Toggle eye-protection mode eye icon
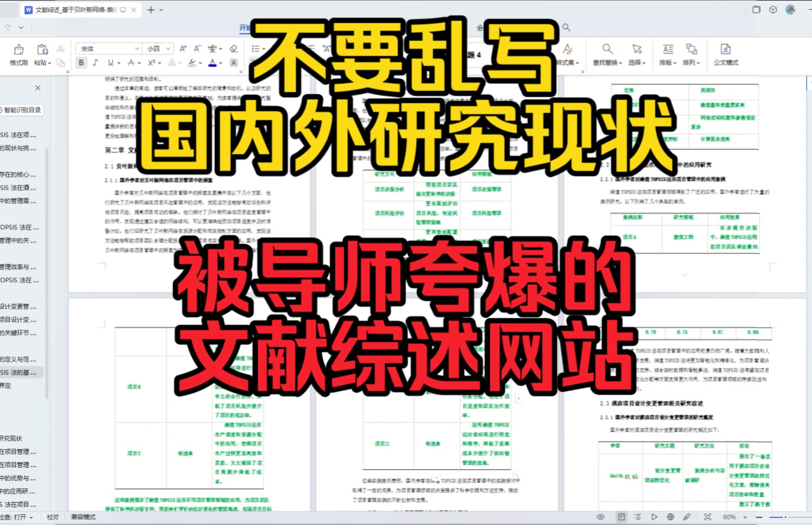The width and height of the screenshot is (812, 525). [x=601, y=517]
